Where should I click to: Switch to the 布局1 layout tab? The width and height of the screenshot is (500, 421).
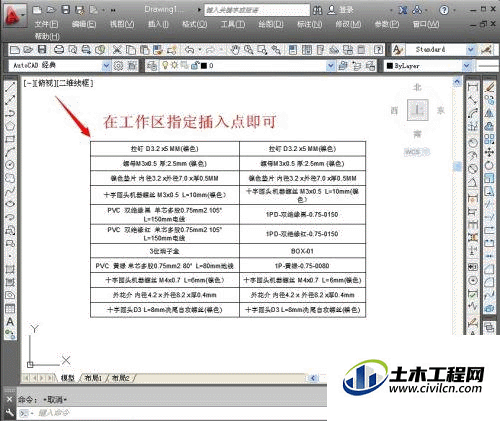(93, 378)
